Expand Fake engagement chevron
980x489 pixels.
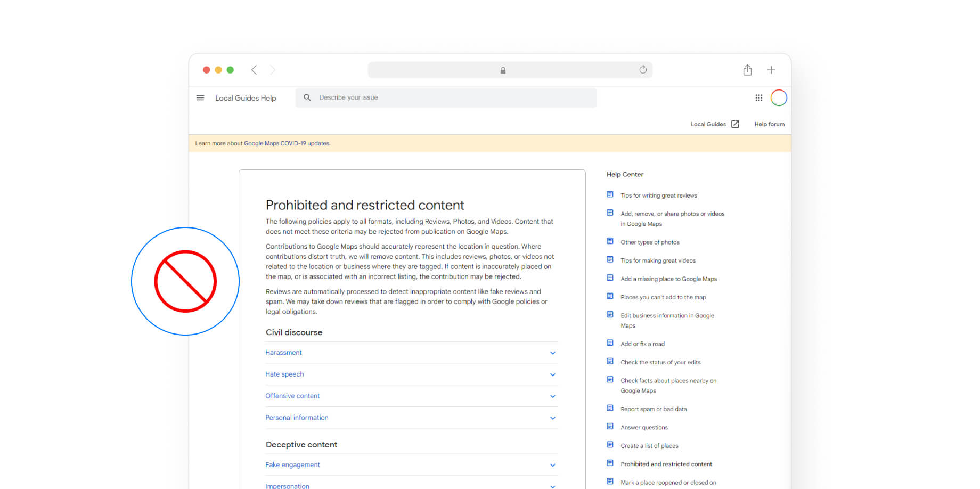pos(553,466)
